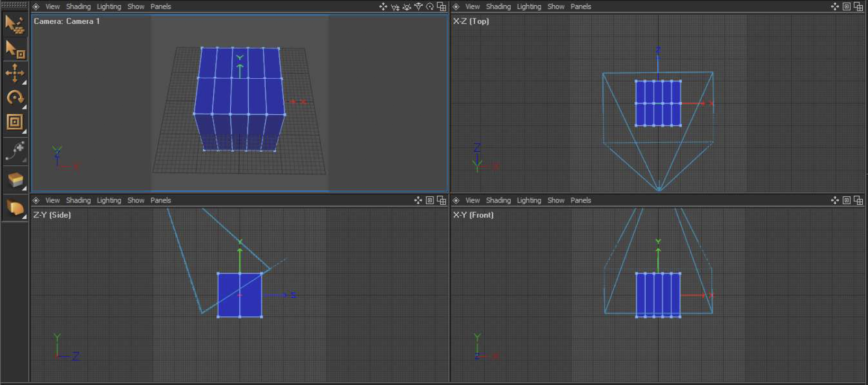Image resolution: width=868 pixels, height=385 pixels.
Task: Select the Scale tool
Action: click(x=14, y=122)
